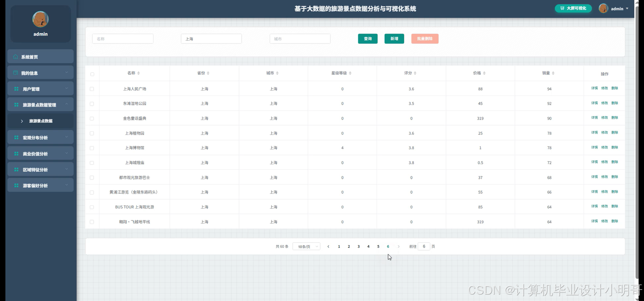The image size is (644, 301).
Task: Click 删除 for 上海城隍庙 row
Action: coord(615,162)
